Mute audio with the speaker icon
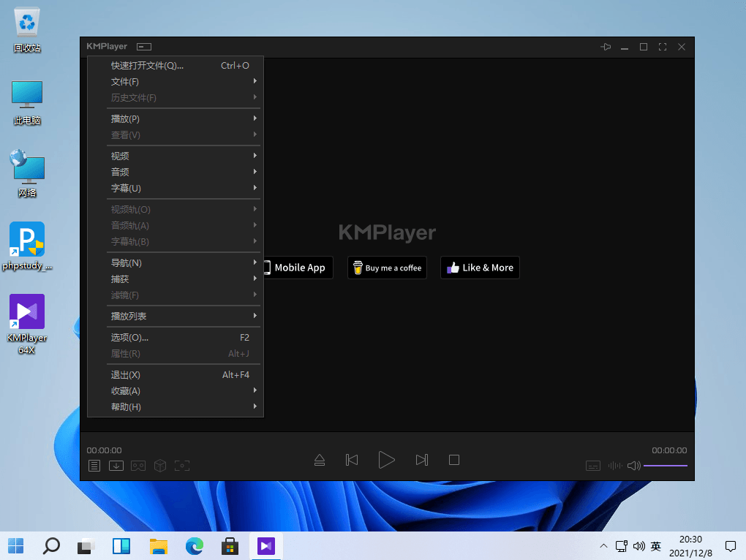 tap(633, 466)
